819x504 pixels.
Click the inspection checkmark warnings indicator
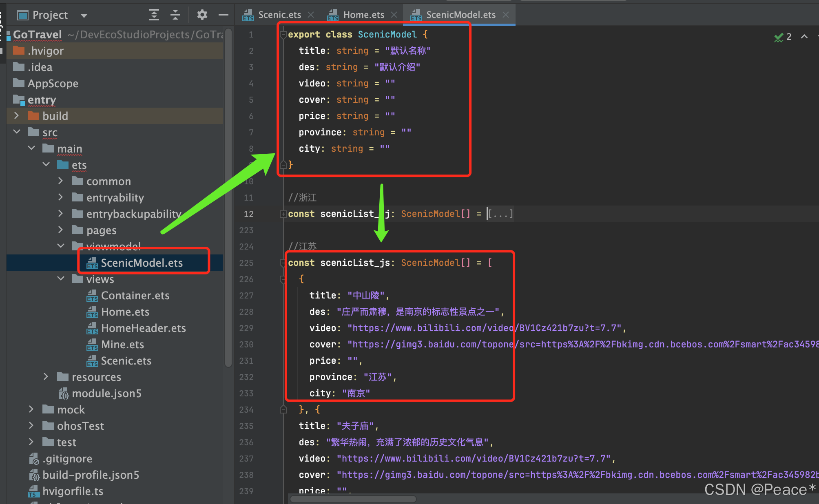[782, 37]
